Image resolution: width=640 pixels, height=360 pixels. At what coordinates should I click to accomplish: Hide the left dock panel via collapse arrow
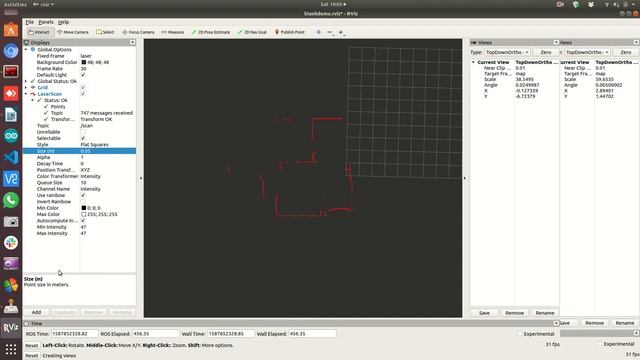(141, 178)
